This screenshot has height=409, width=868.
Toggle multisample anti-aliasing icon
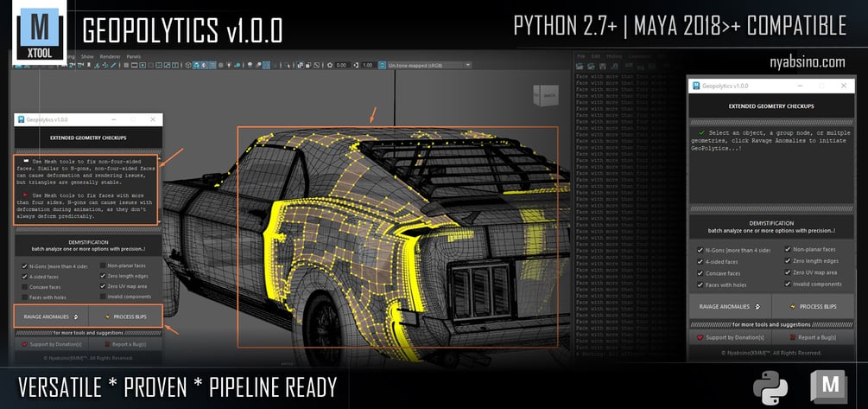point(266,65)
